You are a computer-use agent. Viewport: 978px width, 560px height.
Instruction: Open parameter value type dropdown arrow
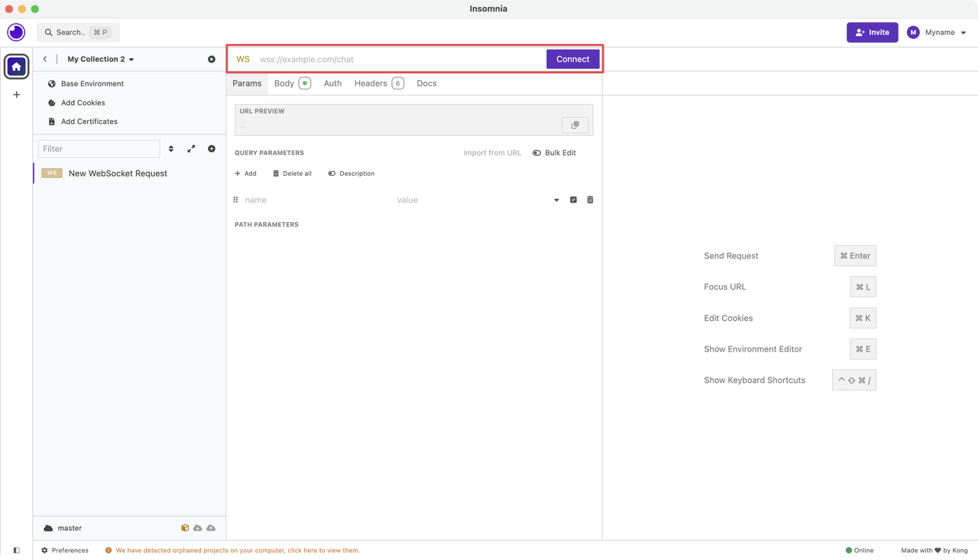[556, 200]
